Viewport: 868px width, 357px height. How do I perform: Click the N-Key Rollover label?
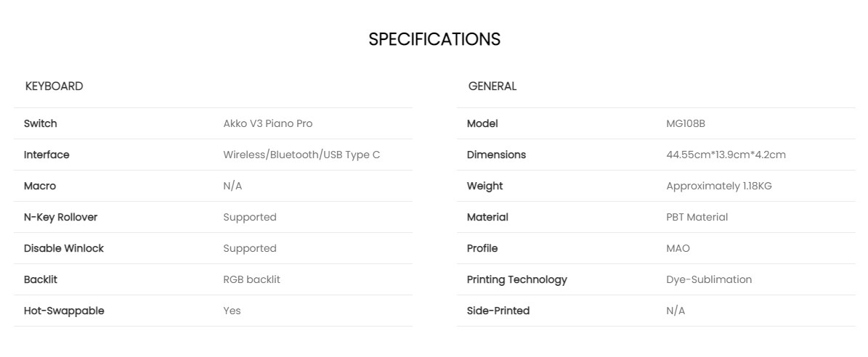(x=60, y=217)
